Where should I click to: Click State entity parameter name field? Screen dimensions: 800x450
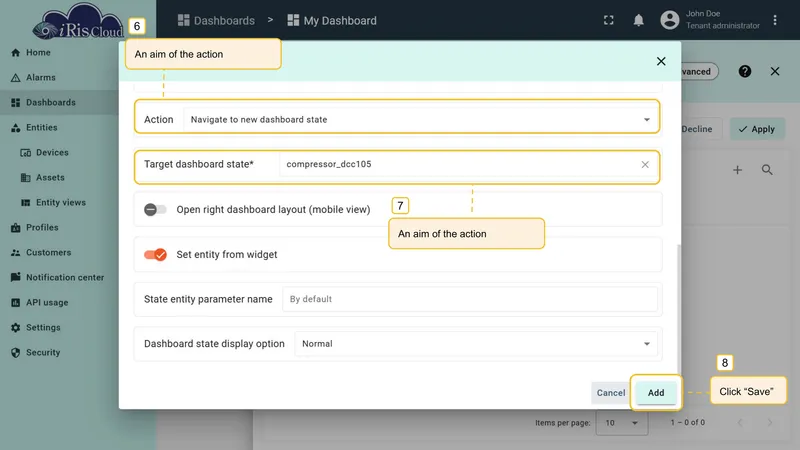(x=469, y=299)
